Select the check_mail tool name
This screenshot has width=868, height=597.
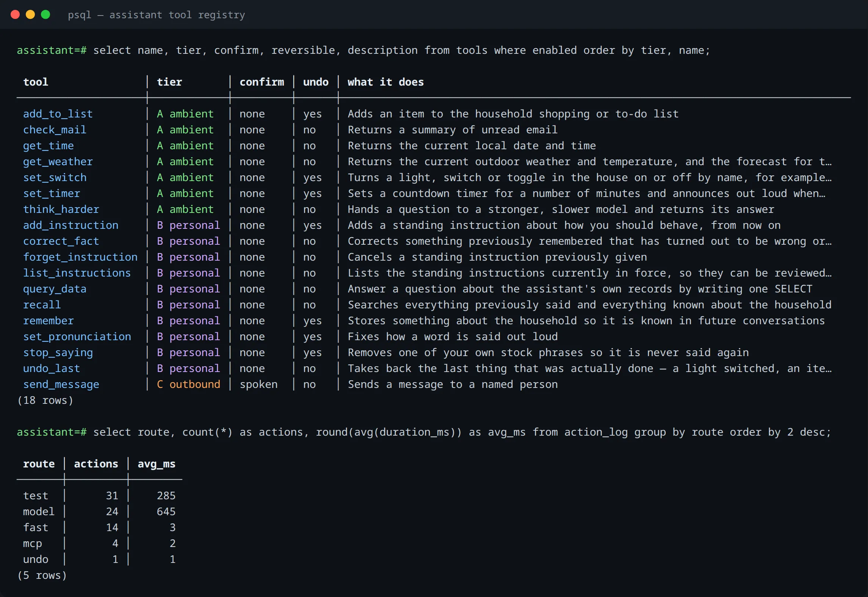point(55,130)
